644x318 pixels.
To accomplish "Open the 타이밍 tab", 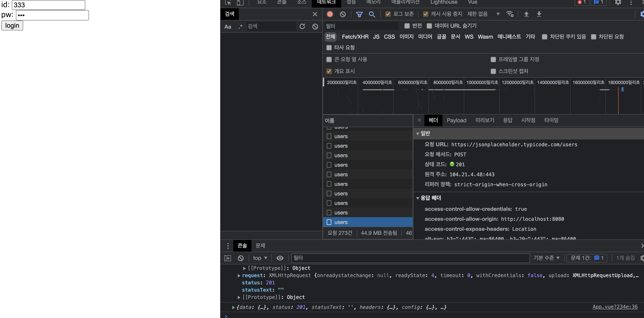I will [551, 120].
